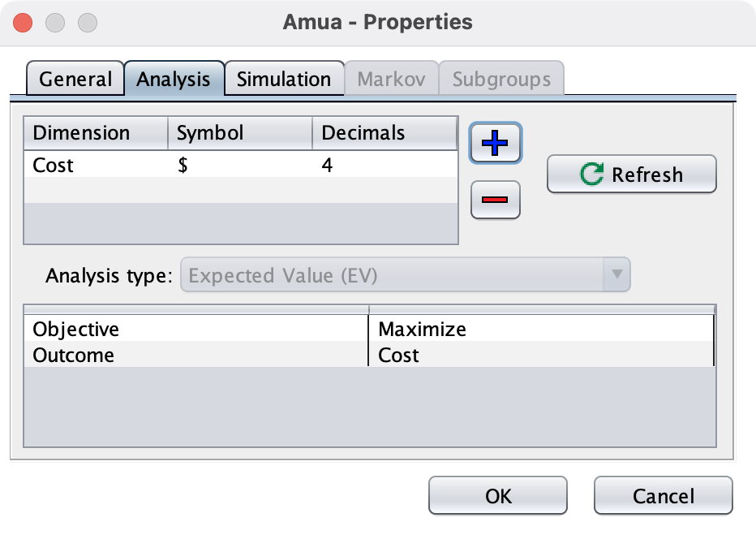Click the Dimension column header
Image resolution: width=756 pixels, height=539 pixels.
95,133
